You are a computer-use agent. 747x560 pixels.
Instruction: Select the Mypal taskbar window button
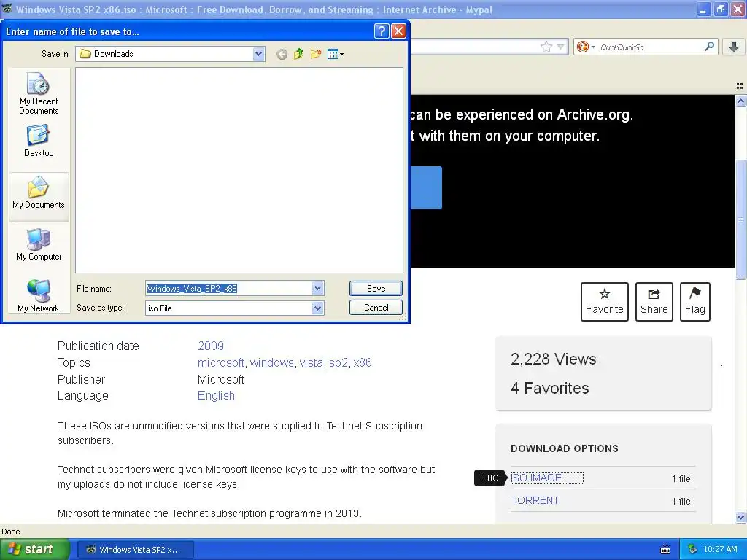(x=135, y=550)
